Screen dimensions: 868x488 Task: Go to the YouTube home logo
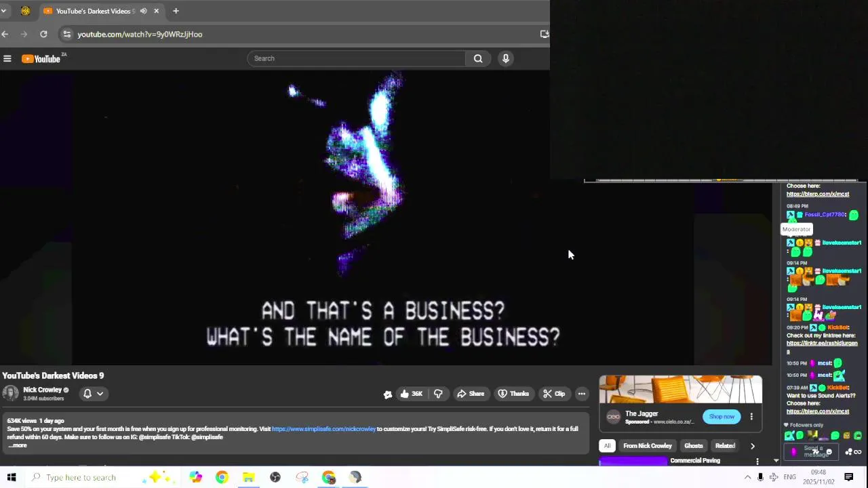[x=41, y=59]
